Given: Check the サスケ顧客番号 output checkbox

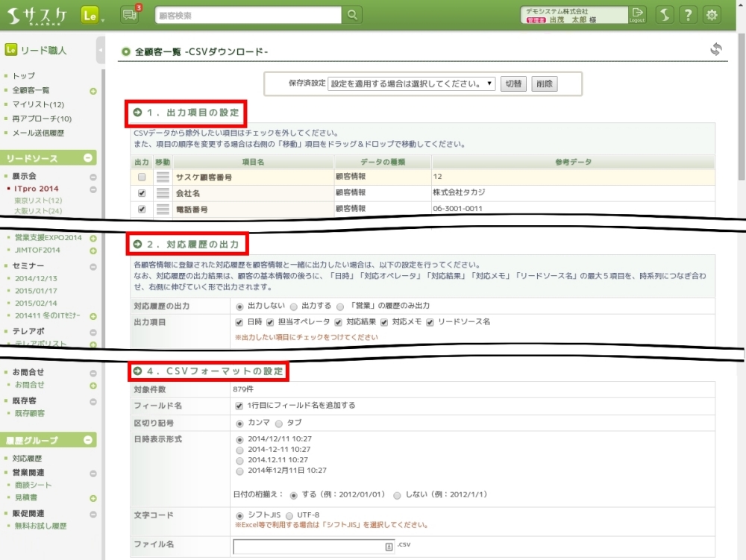Looking at the screenshot, I should click(x=141, y=177).
